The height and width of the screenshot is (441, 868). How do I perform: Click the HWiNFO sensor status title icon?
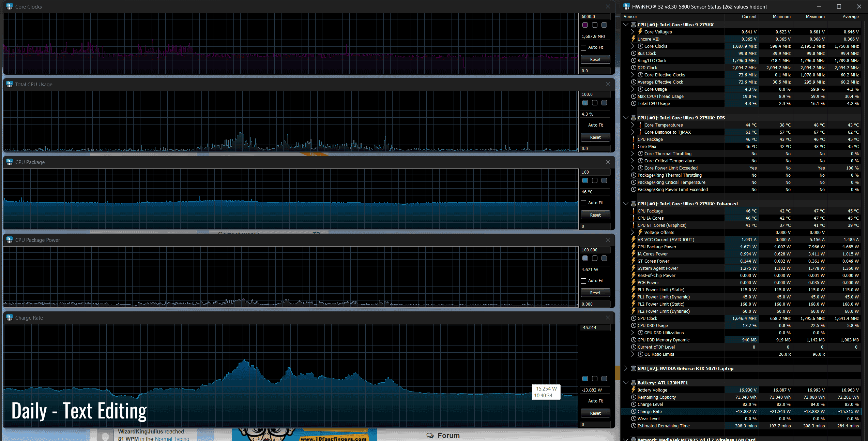[x=626, y=6]
